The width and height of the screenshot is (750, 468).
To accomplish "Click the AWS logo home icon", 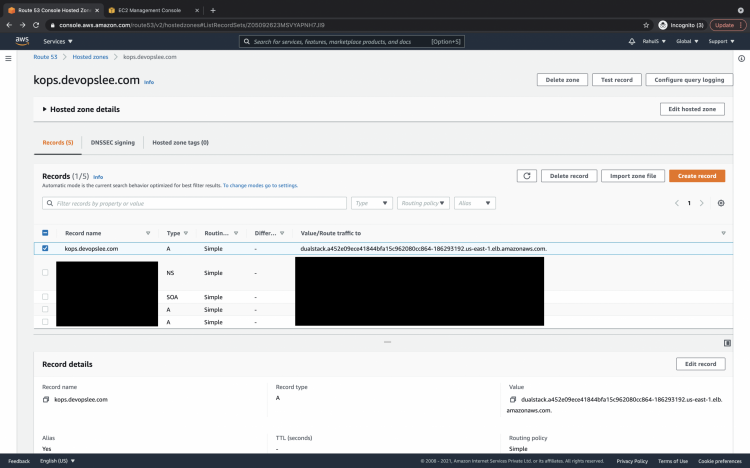I will (22, 41).
